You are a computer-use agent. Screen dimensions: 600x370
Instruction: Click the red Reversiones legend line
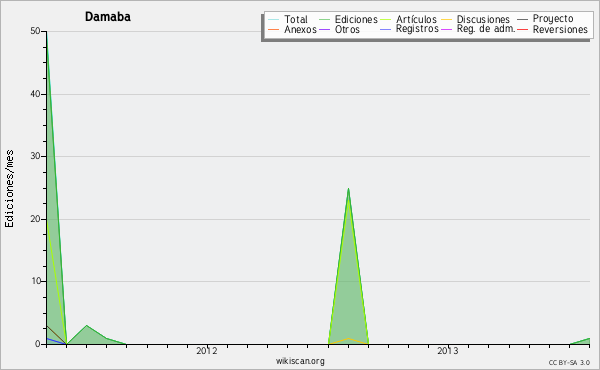click(522, 29)
